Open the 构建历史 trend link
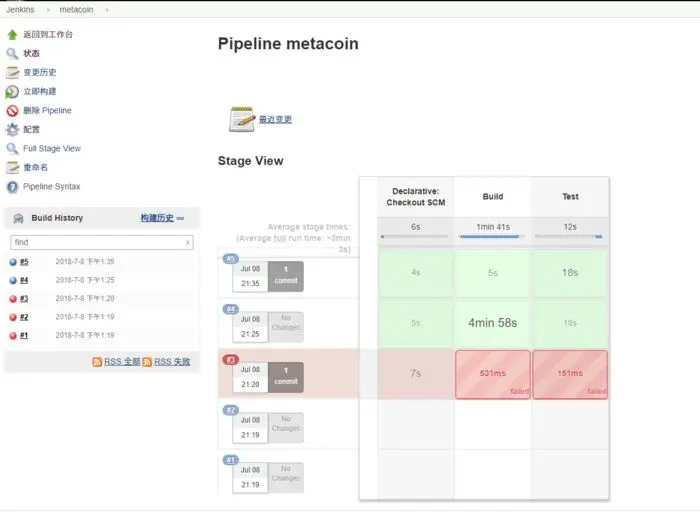700x514 pixels. tap(157, 218)
